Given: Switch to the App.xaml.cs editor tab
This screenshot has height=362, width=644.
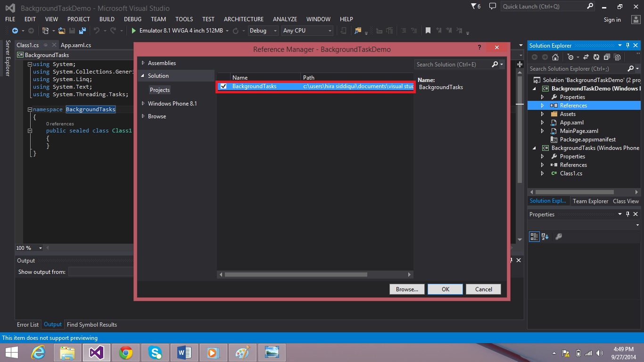Looking at the screenshot, I should 76,45.
